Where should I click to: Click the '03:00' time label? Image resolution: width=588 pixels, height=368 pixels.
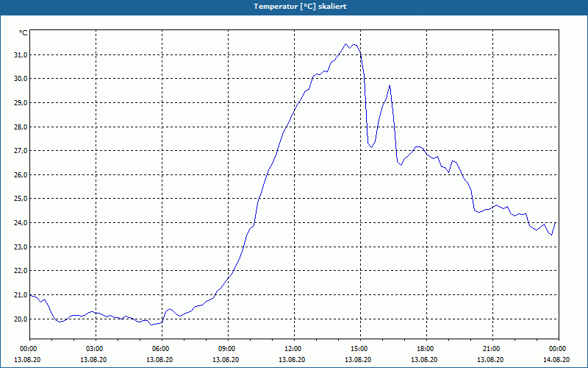click(x=96, y=349)
